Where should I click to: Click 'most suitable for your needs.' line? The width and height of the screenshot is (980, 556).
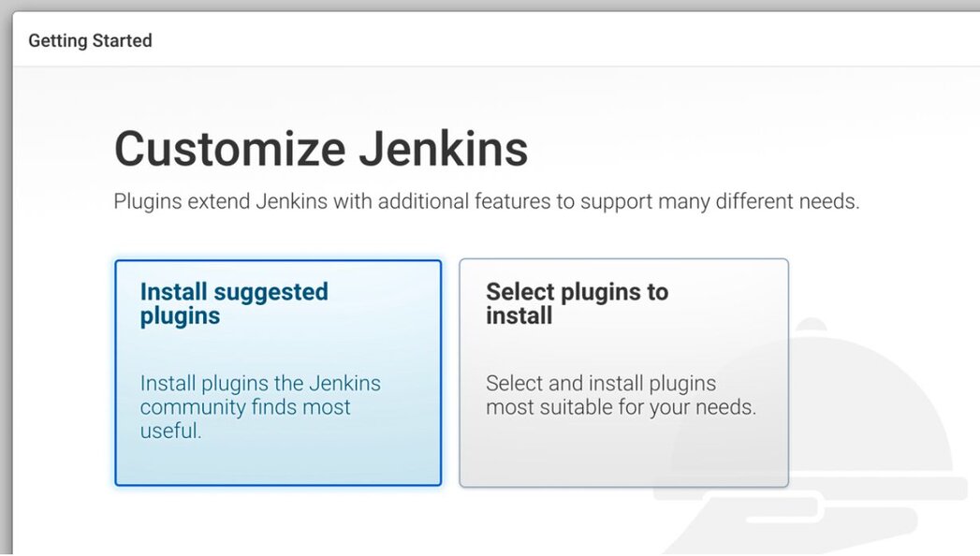click(x=621, y=407)
